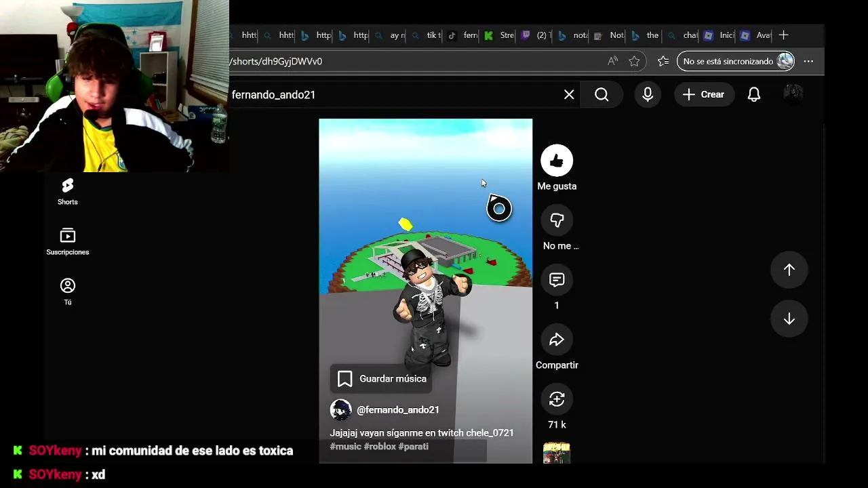Dislike the short with thumbs-down icon
868x488 pixels.
click(x=557, y=220)
